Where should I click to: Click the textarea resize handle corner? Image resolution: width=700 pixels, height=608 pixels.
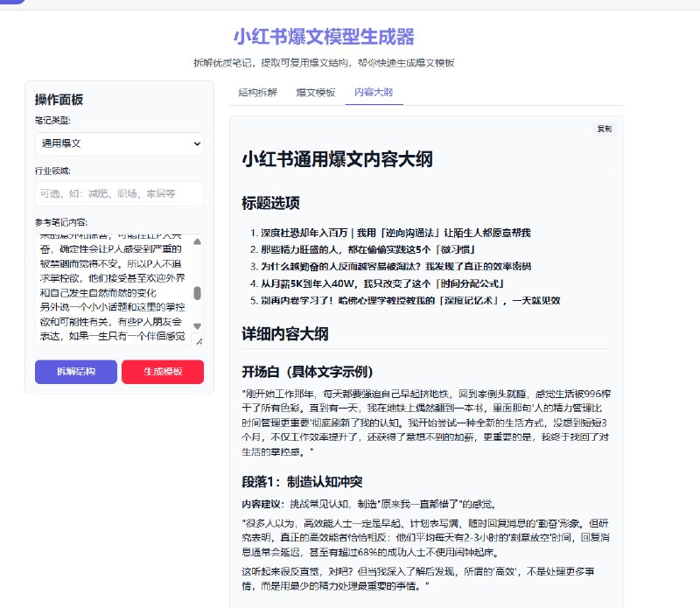[199, 341]
